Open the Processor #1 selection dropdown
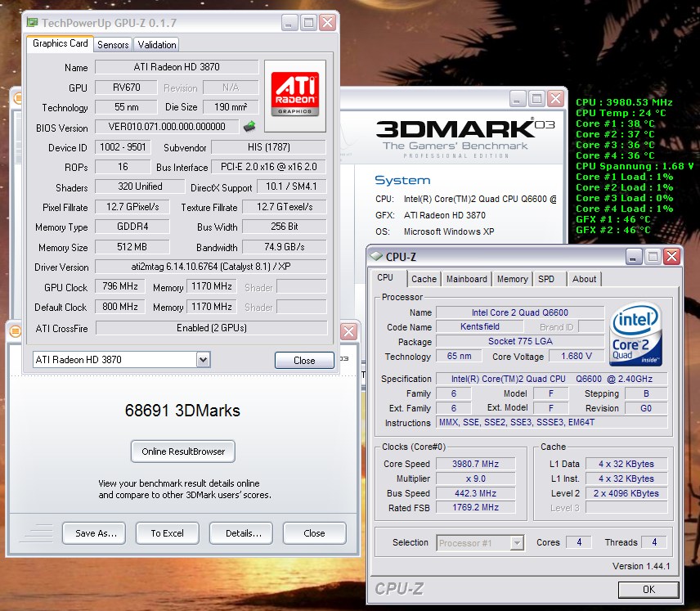 [x=517, y=542]
